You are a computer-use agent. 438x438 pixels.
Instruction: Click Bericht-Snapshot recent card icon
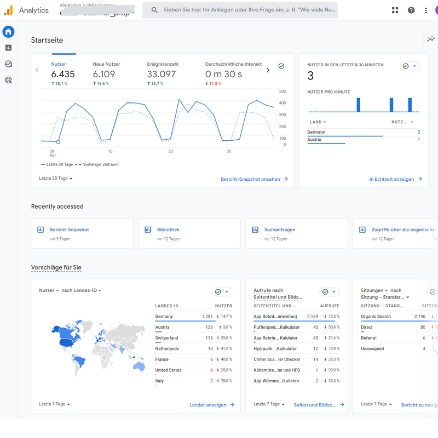[40, 229]
